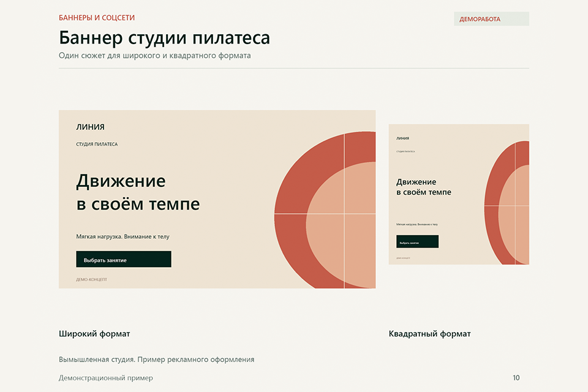Click 'СТУДИЯ ПИЛАТЕСА' text in square banner
Screen dimensions: 588x392
pyautogui.click(x=405, y=151)
